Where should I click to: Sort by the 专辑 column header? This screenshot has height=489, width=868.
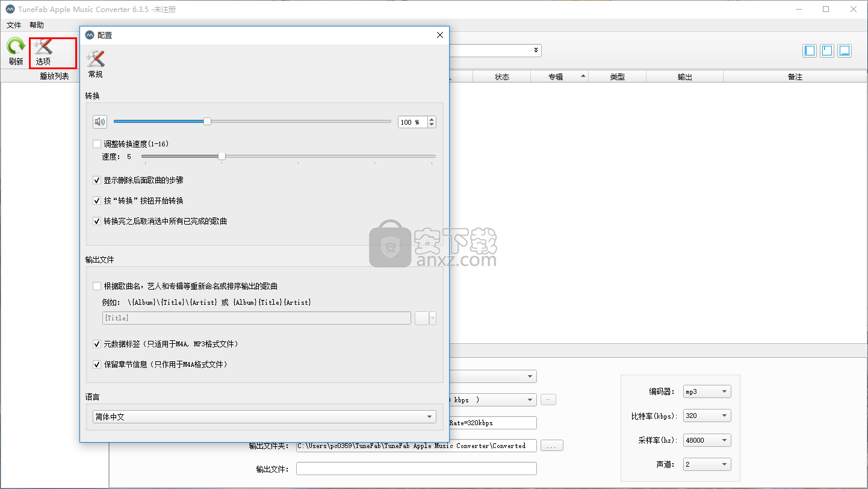[x=559, y=76]
